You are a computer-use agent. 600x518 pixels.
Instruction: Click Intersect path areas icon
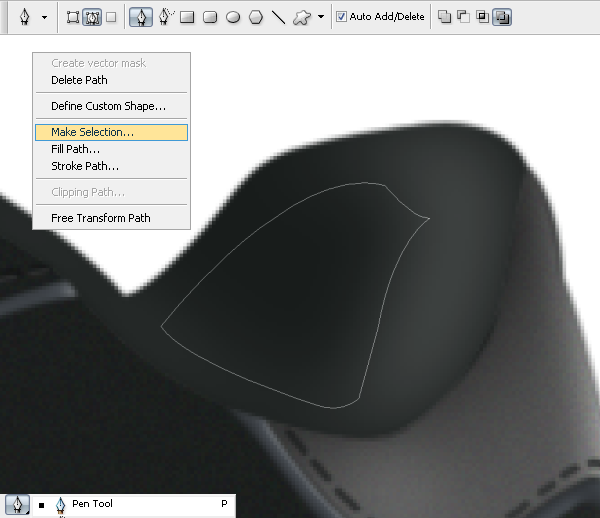point(482,17)
